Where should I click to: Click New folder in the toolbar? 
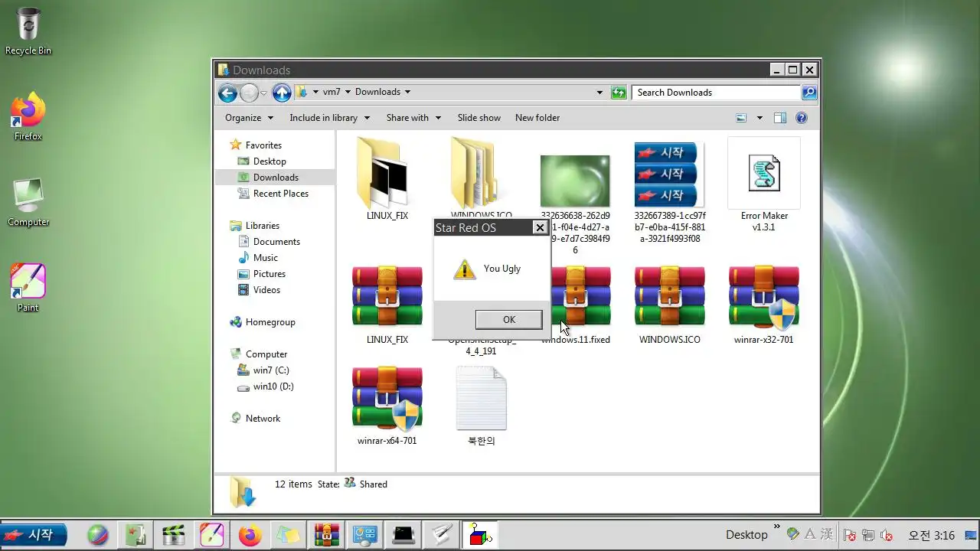(x=537, y=118)
